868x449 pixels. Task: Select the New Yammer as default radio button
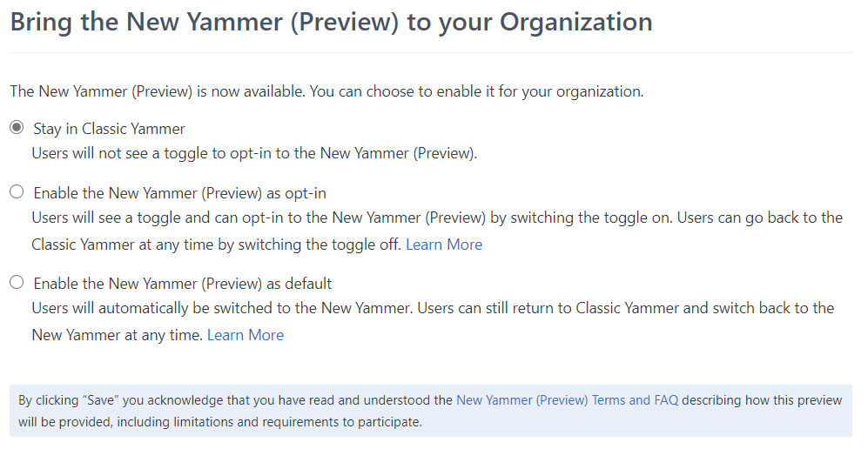point(17,282)
